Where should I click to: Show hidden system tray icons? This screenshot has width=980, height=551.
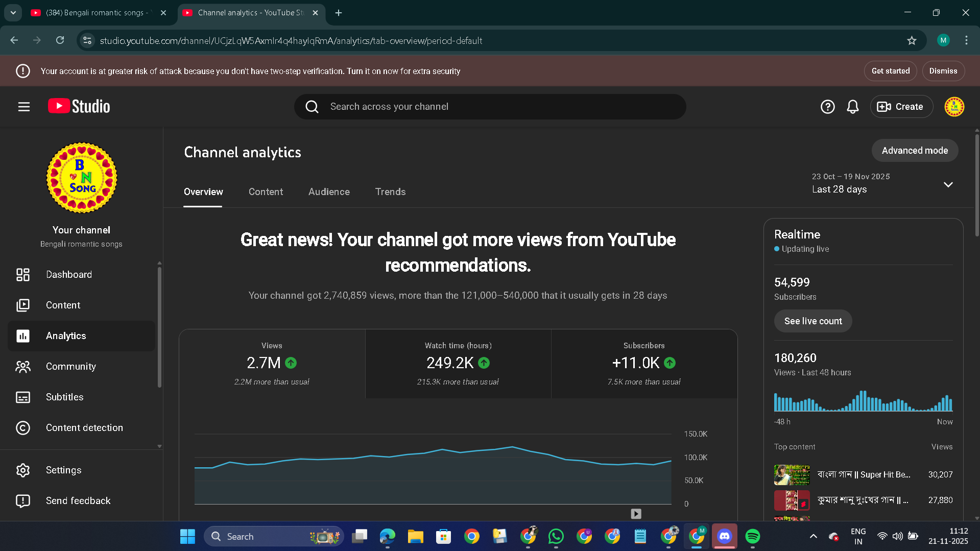click(x=814, y=537)
